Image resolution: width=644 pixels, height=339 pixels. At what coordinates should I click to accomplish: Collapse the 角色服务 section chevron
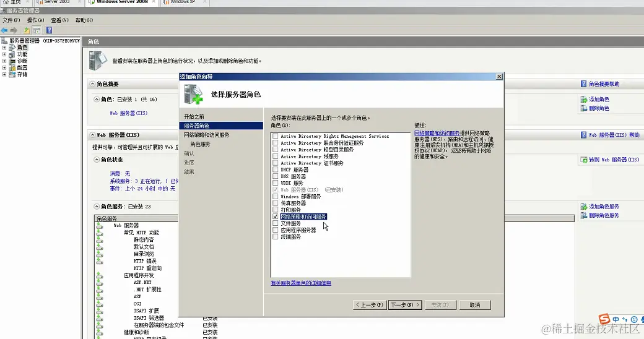point(97,207)
